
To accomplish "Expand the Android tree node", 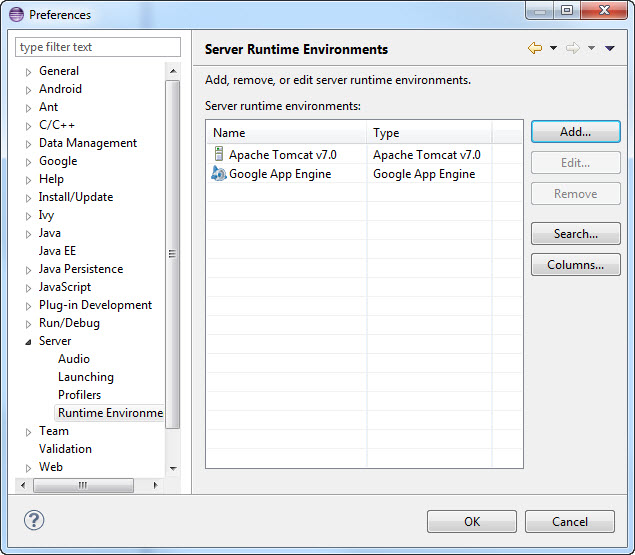I will (28, 90).
